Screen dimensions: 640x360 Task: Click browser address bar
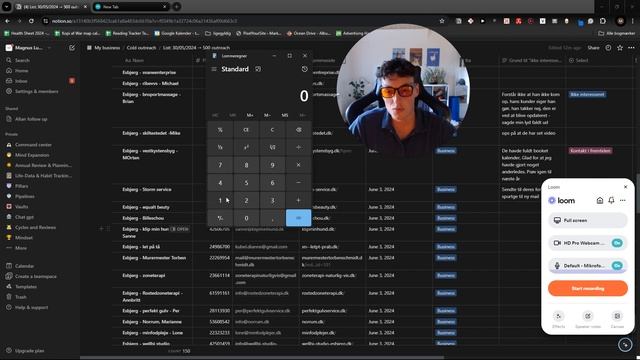click(x=241, y=21)
